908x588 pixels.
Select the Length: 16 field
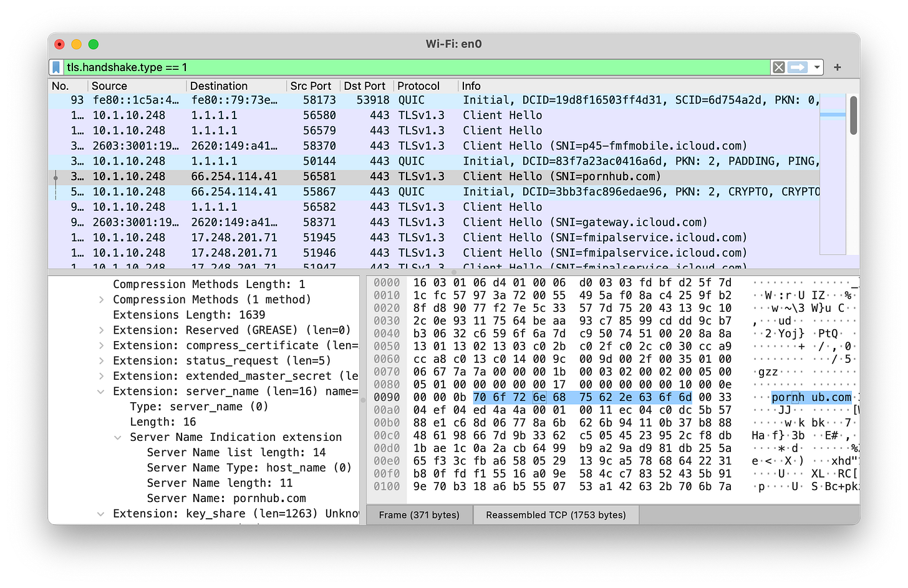click(163, 422)
